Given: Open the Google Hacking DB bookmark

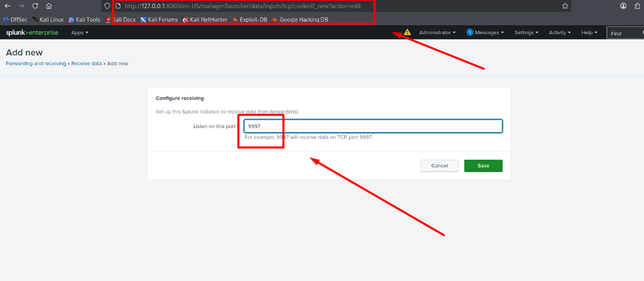Looking at the screenshot, I should (x=300, y=20).
